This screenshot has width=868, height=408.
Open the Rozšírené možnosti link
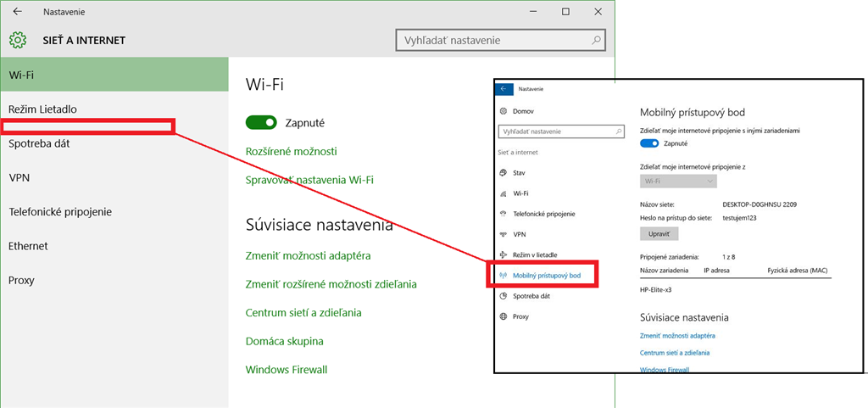tap(292, 151)
